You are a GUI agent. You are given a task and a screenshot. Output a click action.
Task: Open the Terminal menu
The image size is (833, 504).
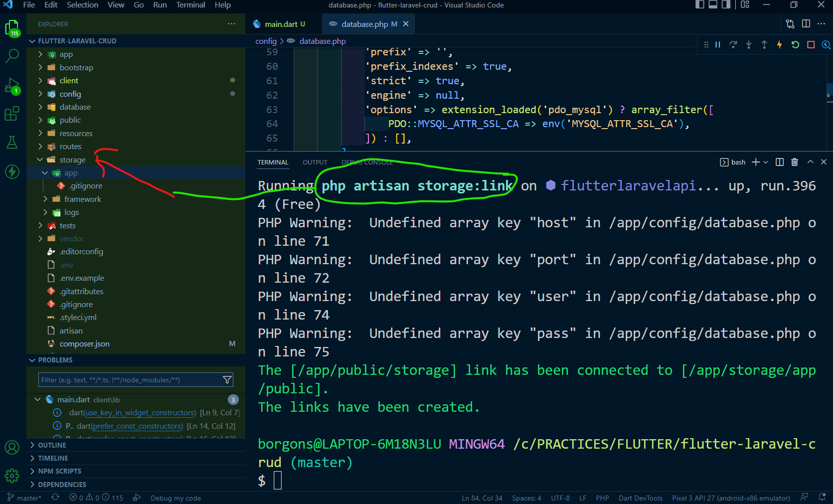click(190, 5)
